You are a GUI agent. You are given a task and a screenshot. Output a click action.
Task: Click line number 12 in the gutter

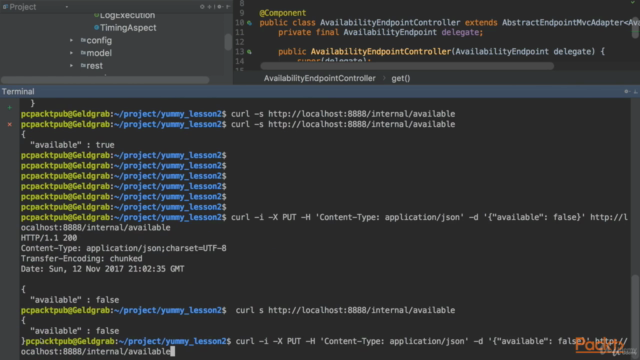(240, 42)
